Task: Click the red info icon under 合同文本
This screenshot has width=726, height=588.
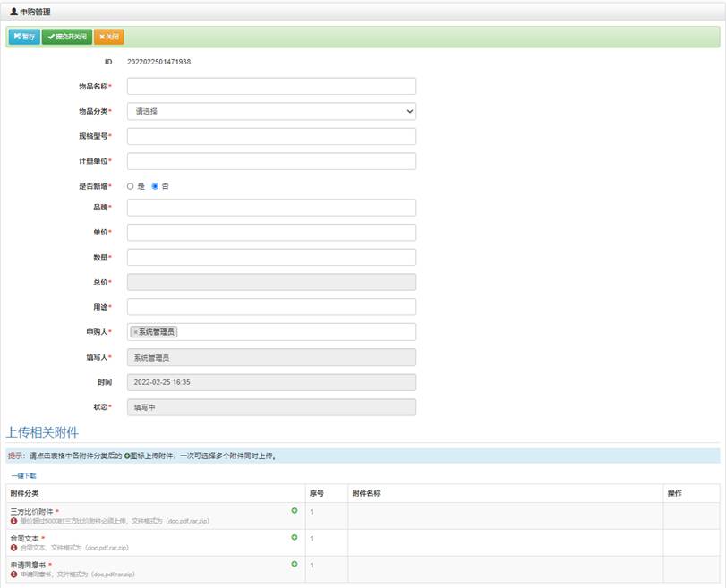Action: tap(14, 548)
